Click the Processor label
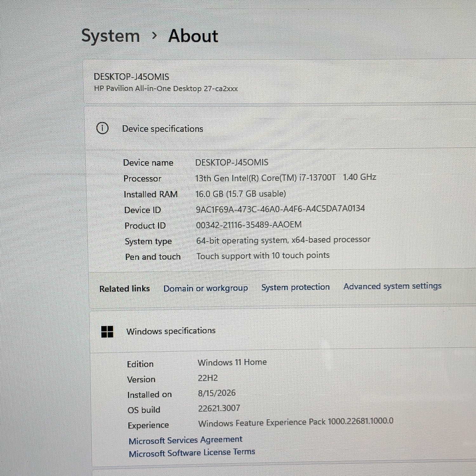Viewport: 476px width, 476px height. [x=142, y=179]
